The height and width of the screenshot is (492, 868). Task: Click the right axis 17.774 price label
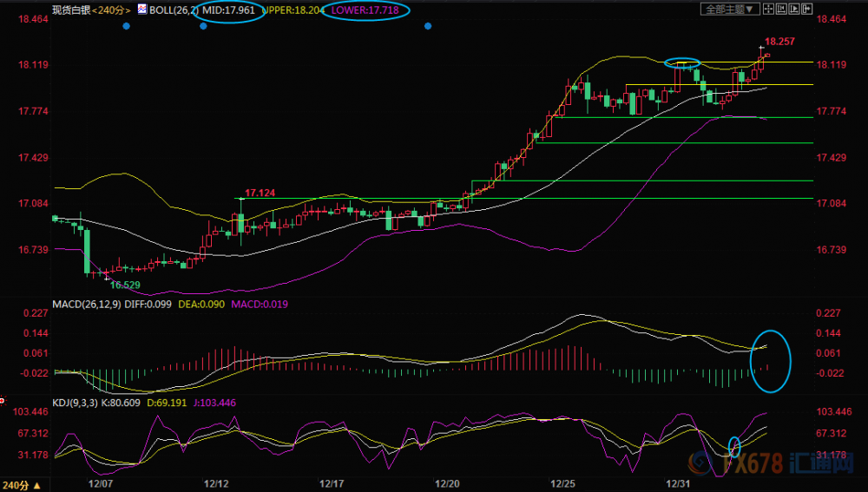[832, 111]
